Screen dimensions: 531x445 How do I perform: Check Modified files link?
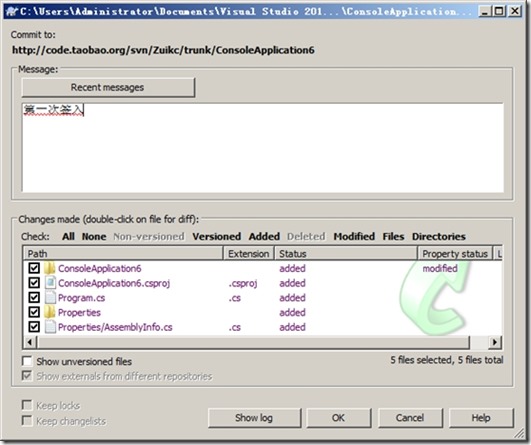click(354, 236)
